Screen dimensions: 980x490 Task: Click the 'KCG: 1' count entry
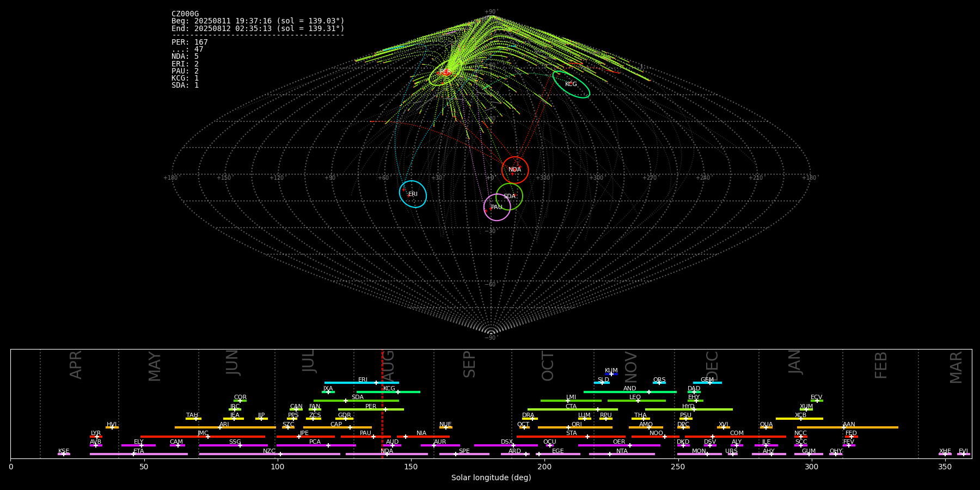pos(185,78)
